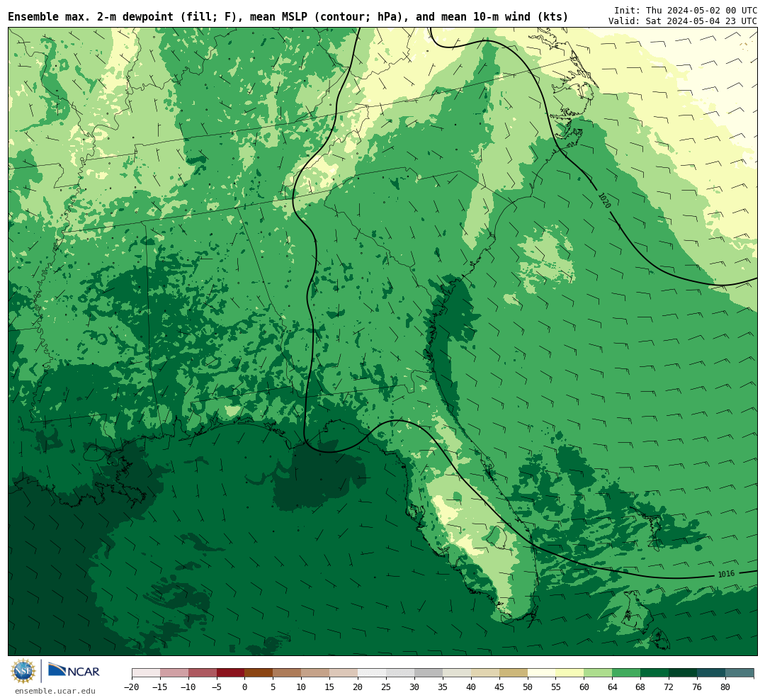Click the colorbar swatch between 30 and 35
This screenshot has height=700, width=765.
[x=429, y=673]
